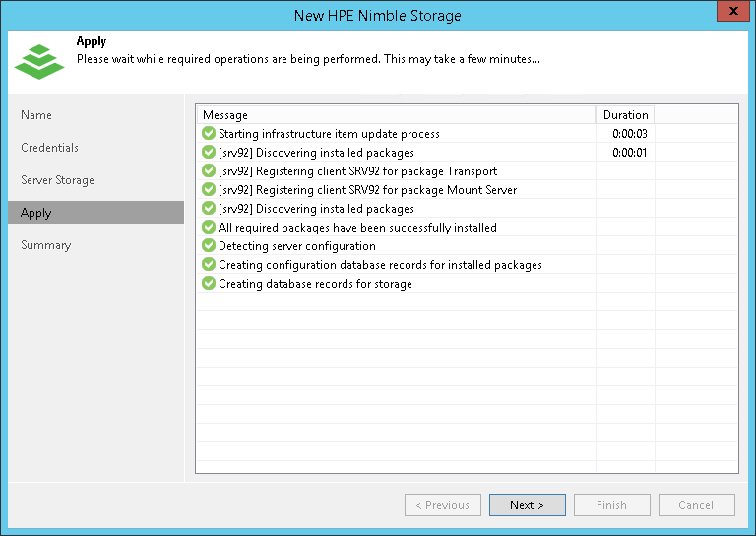
Task: Click the check icon for Registering package Mount Server
Action: [x=209, y=189]
